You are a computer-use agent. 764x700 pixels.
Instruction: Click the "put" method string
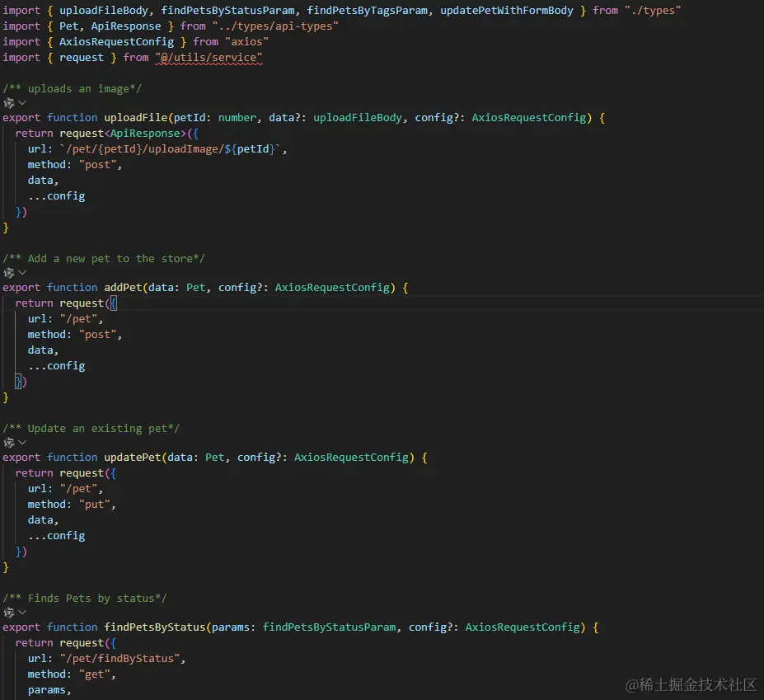95,505
